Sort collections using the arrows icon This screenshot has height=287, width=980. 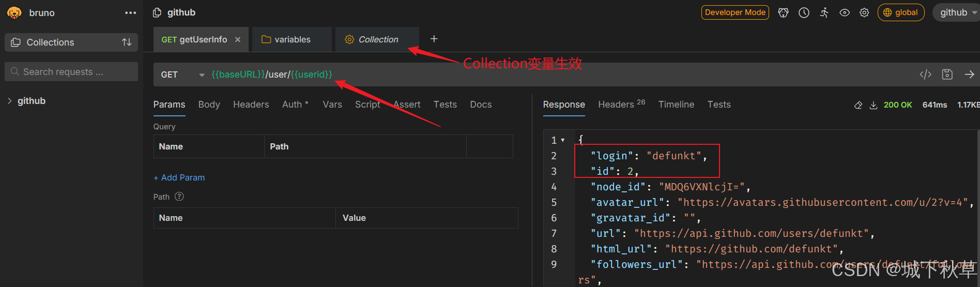[127, 42]
